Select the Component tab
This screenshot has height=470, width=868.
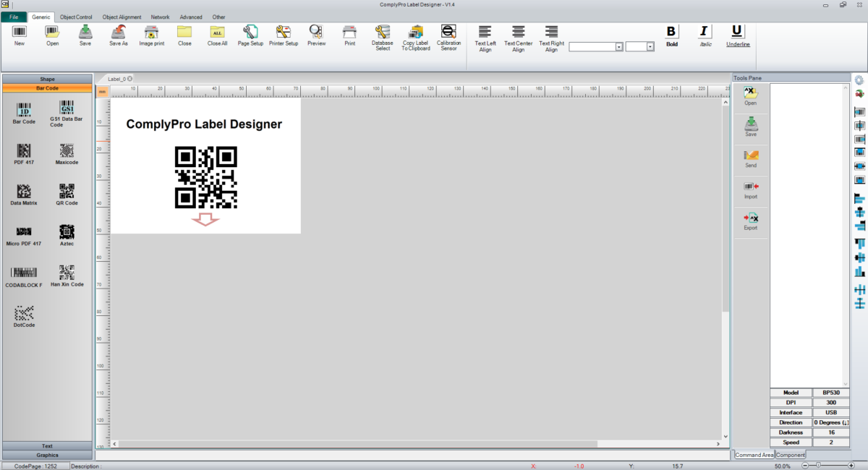[791, 455]
